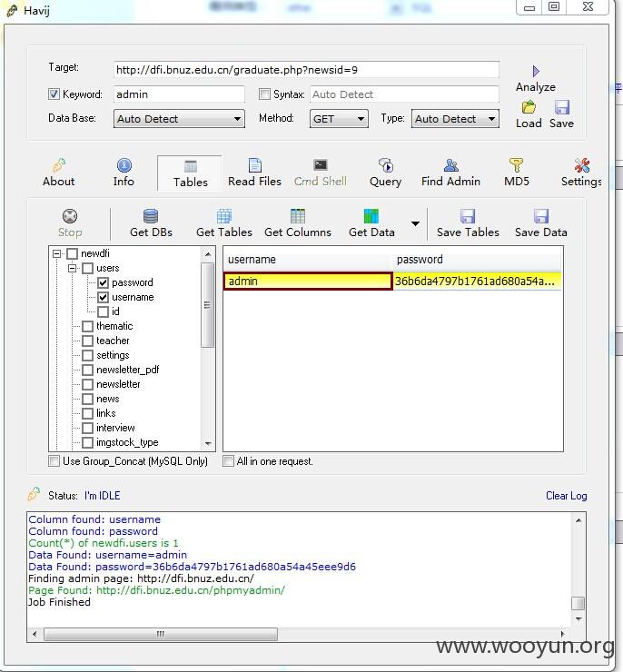Image resolution: width=623 pixels, height=672 pixels.
Task: Open the Type Auto Detect dropdown
Action: tap(455, 119)
